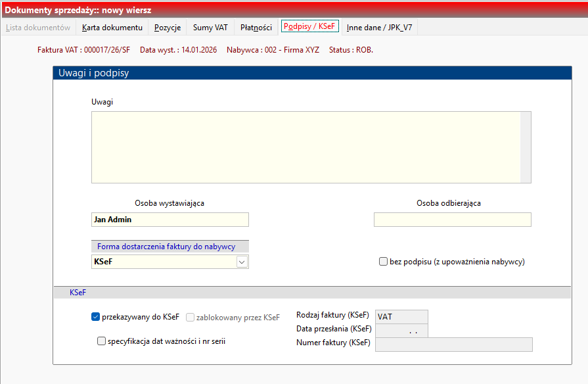Tick specyfikacja dat ważności i nr serii

click(101, 341)
